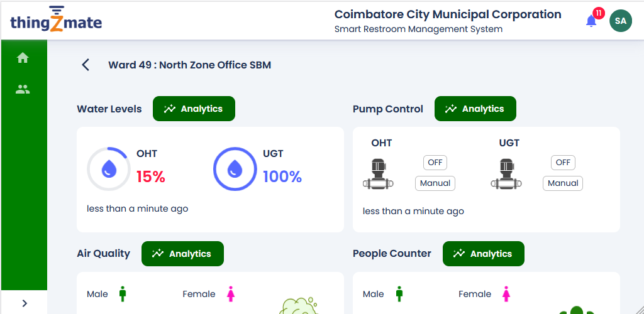This screenshot has width=644, height=314.
Task: Click the window resize grip corner
Action: [x=639, y=309]
